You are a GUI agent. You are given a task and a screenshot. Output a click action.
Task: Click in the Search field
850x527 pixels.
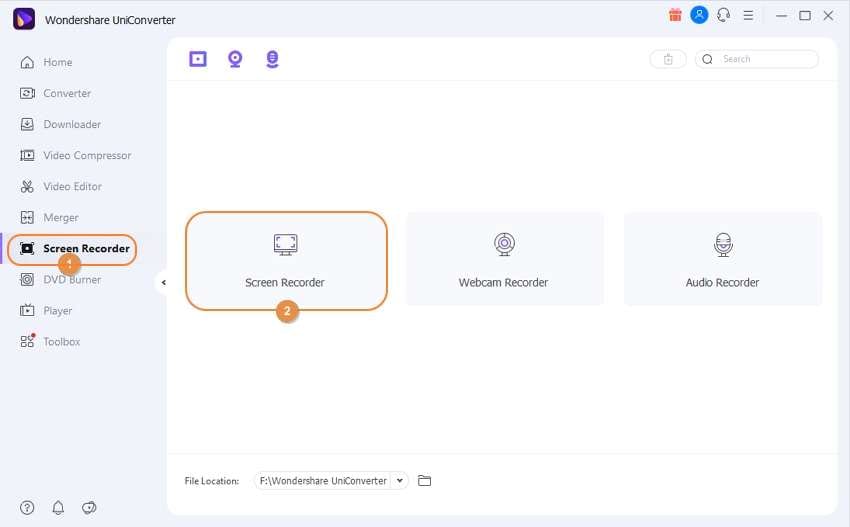757,59
